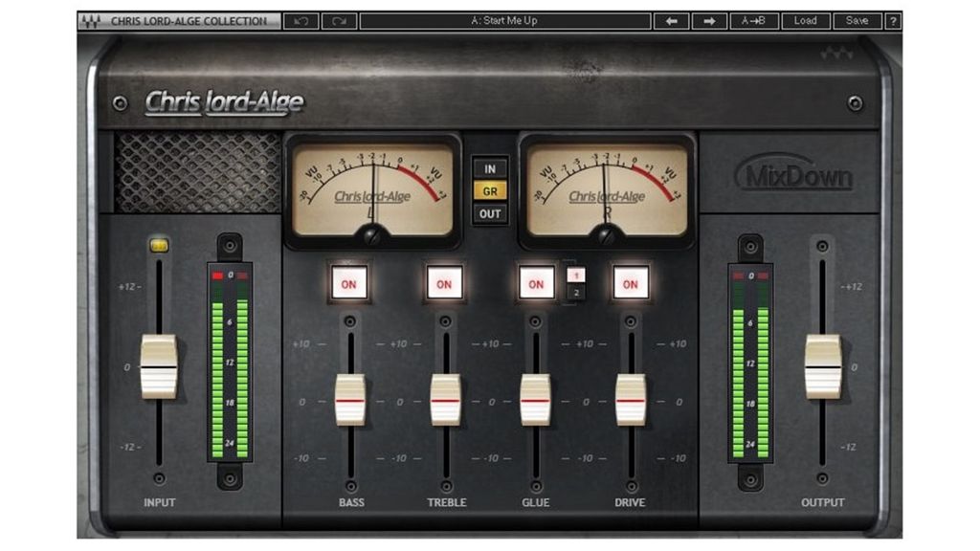The height and width of the screenshot is (551, 980).
Task: Disable the Treble ON switch
Action: point(443,284)
